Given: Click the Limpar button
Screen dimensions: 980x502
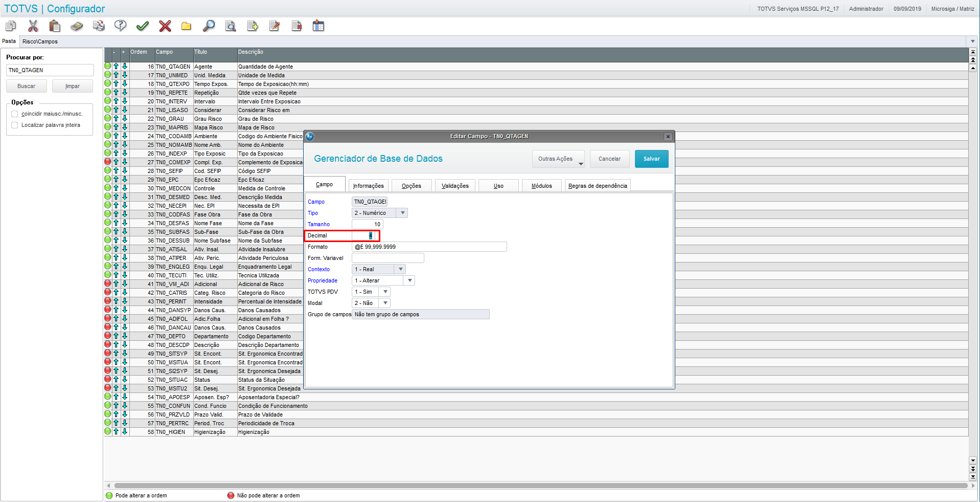Looking at the screenshot, I should pyautogui.click(x=73, y=86).
